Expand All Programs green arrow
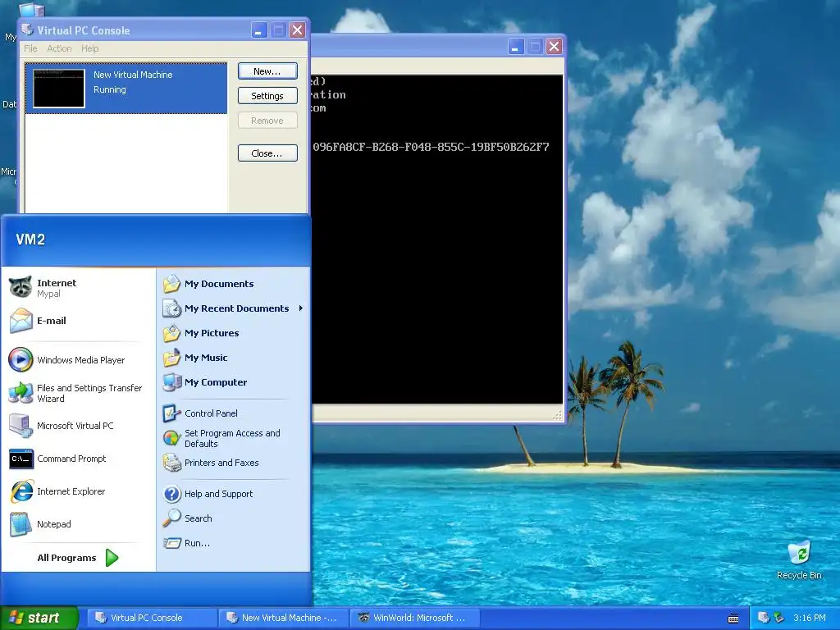The image size is (840, 630). click(x=112, y=558)
